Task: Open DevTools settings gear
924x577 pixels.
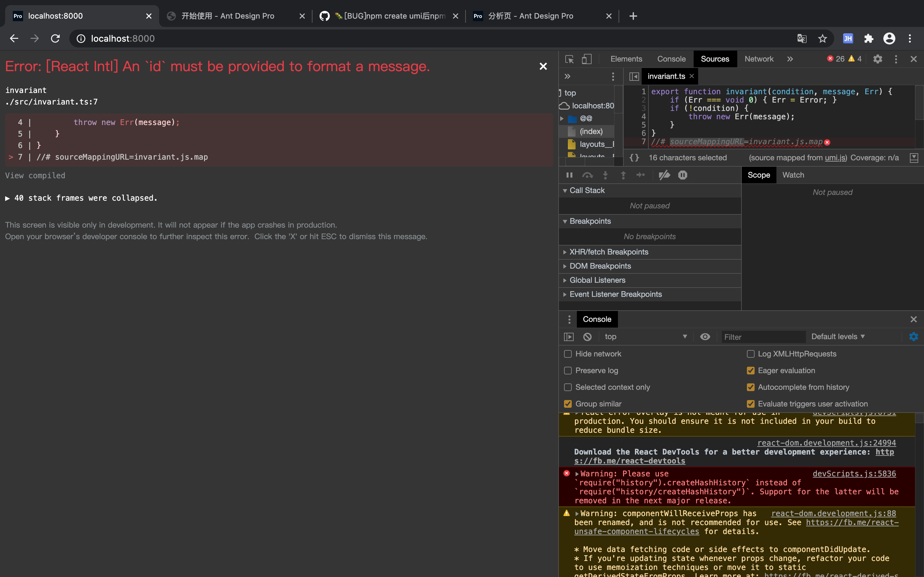Action: (x=877, y=59)
